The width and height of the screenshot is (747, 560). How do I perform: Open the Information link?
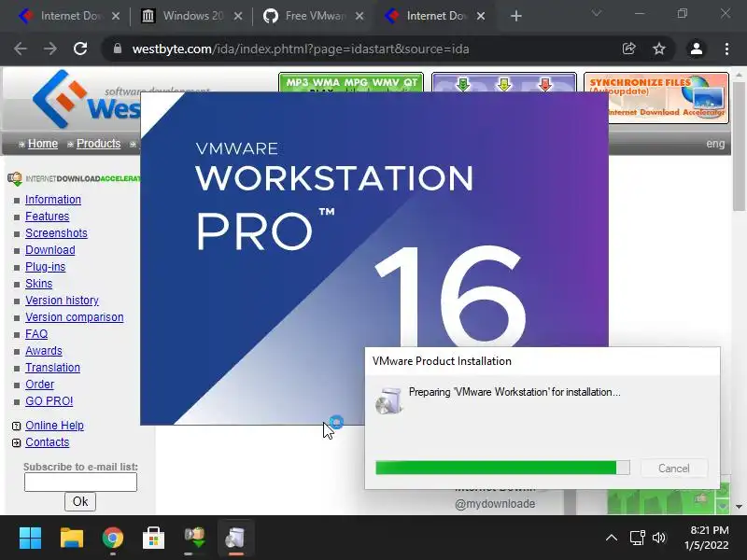(53, 200)
